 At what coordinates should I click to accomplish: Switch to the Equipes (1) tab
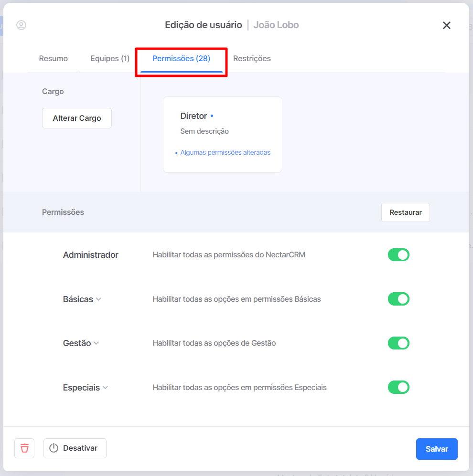(110, 58)
